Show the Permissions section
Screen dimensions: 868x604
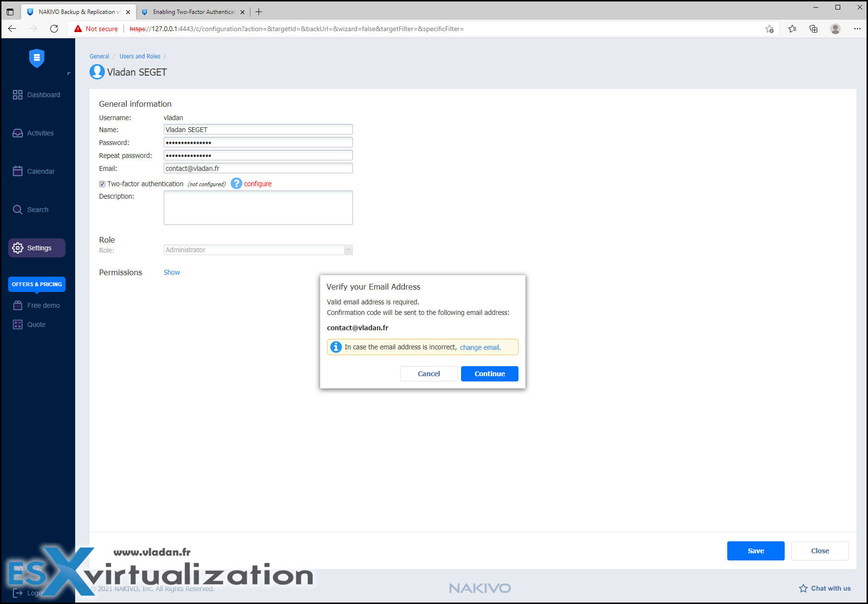pos(172,272)
